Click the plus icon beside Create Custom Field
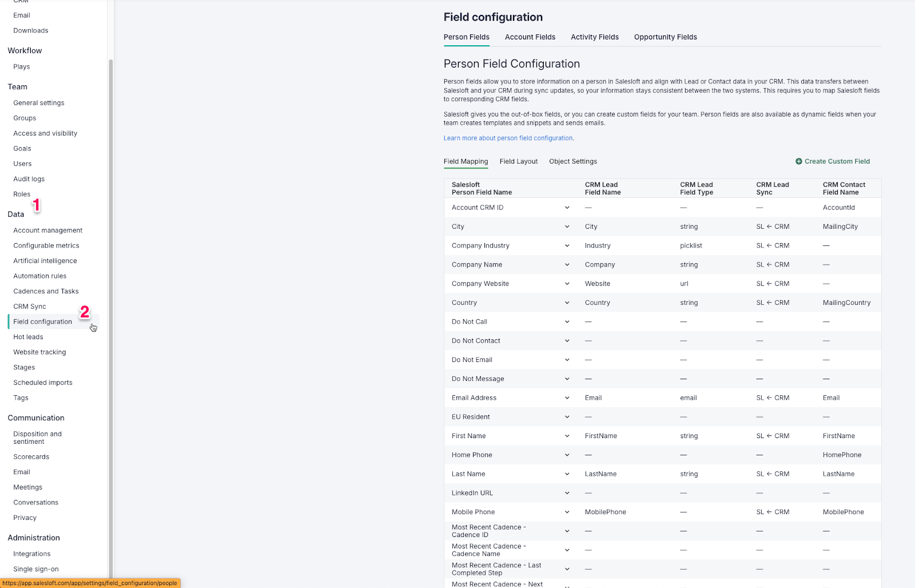 (798, 161)
